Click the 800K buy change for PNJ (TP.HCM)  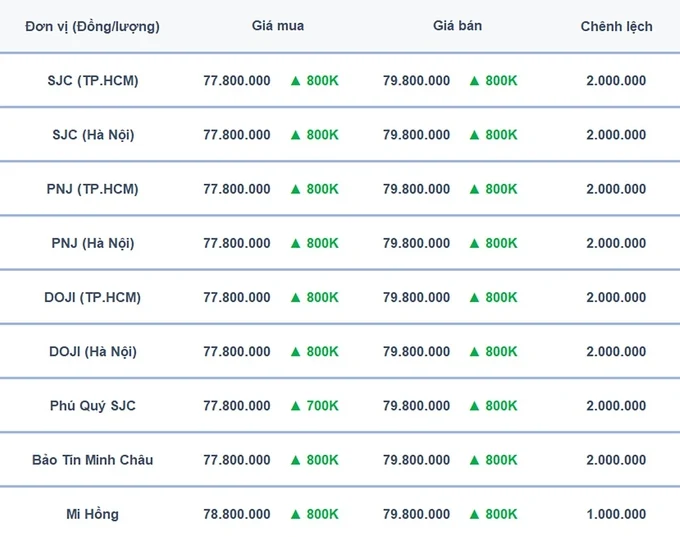323,189
